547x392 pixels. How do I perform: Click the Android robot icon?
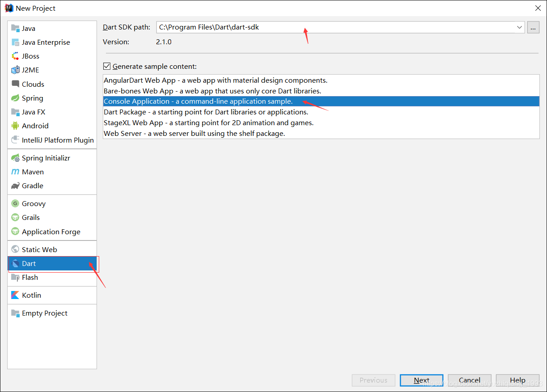[x=15, y=126]
